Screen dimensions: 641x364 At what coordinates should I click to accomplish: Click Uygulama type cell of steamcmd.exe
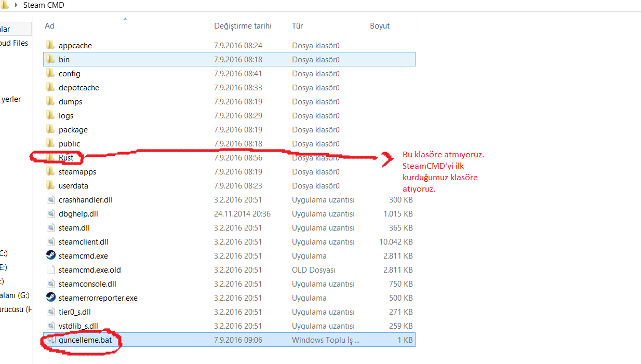(310, 255)
